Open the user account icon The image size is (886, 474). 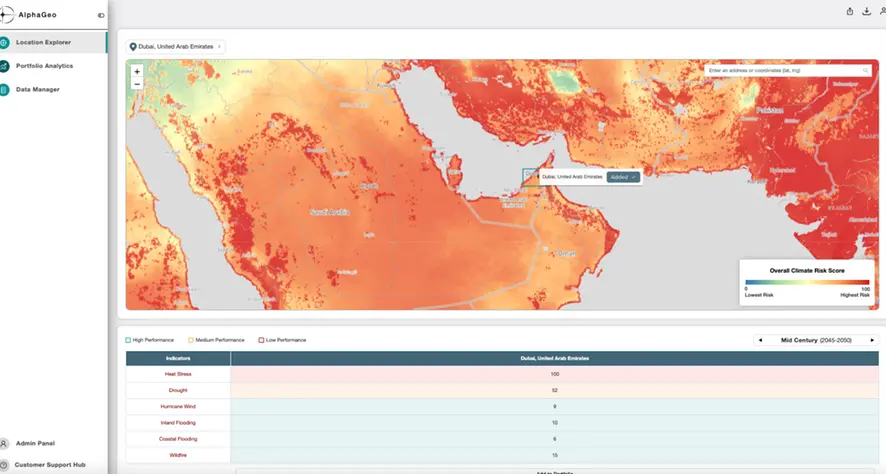[883, 11]
